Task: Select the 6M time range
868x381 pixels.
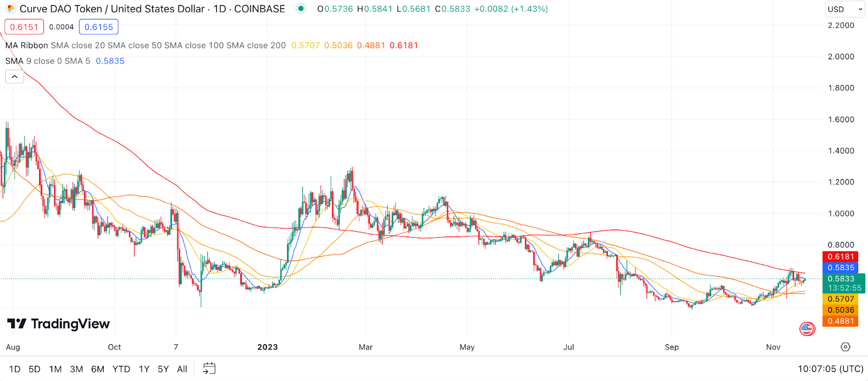Action: (x=98, y=369)
